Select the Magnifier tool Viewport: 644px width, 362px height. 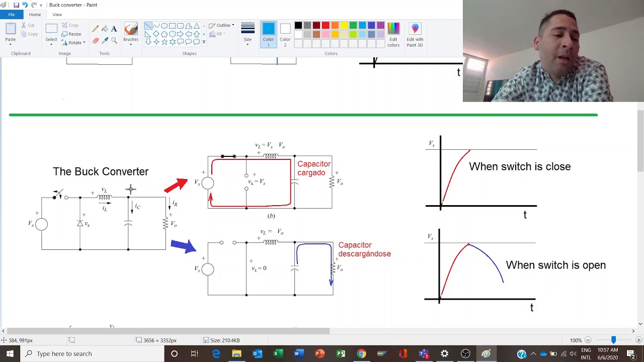tap(114, 40)
